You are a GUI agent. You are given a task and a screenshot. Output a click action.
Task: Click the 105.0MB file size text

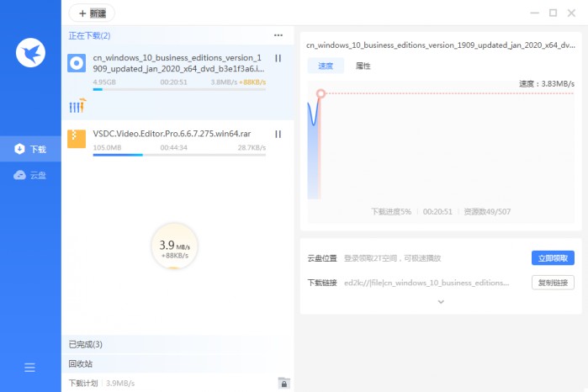[107, 147]
